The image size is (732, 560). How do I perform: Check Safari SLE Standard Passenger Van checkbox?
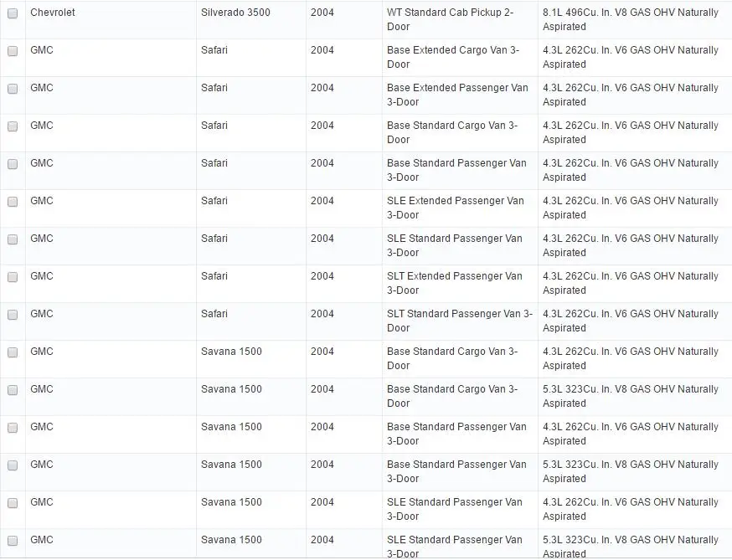click(x=13, y=239)
